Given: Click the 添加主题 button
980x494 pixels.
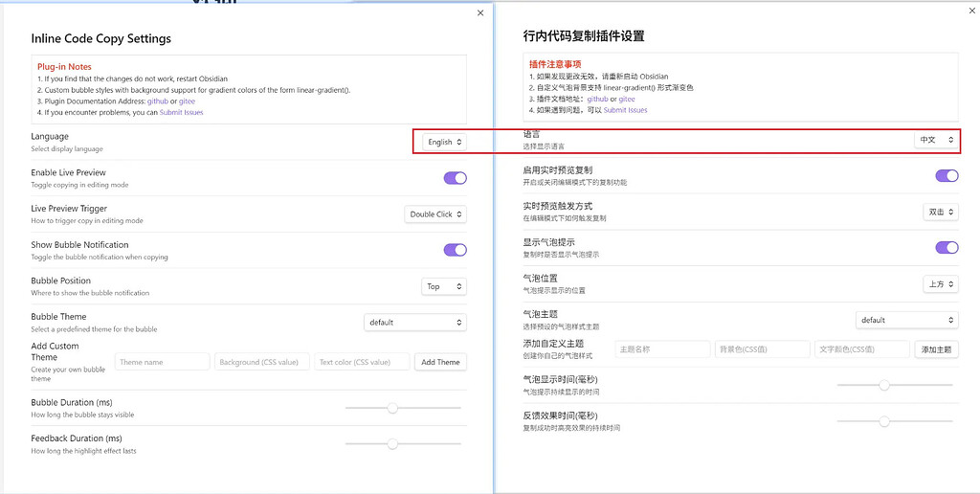Looking at the screenshot, I should pos(936,349).
